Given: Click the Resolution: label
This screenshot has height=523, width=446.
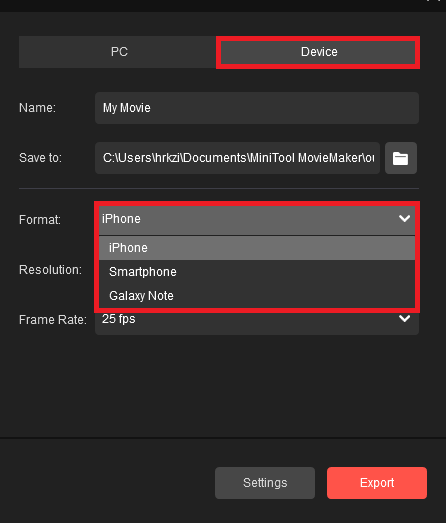Looking at the screenshot, I should tap(50, 270).
